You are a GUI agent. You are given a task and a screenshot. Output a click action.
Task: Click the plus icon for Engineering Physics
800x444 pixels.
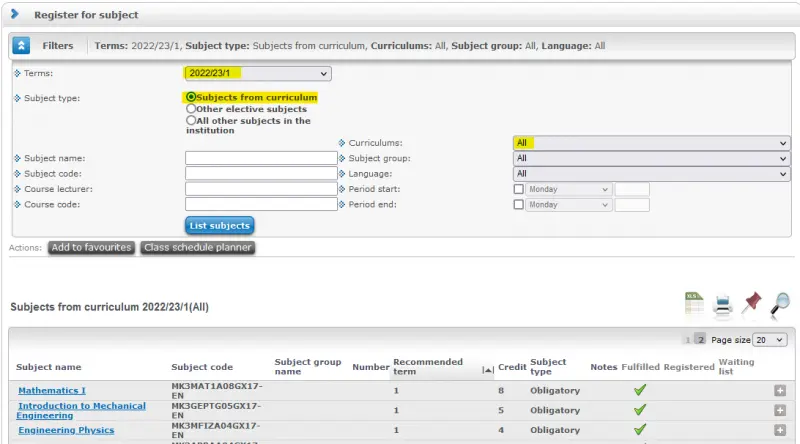pyautogui.click(x=780, y=430)
